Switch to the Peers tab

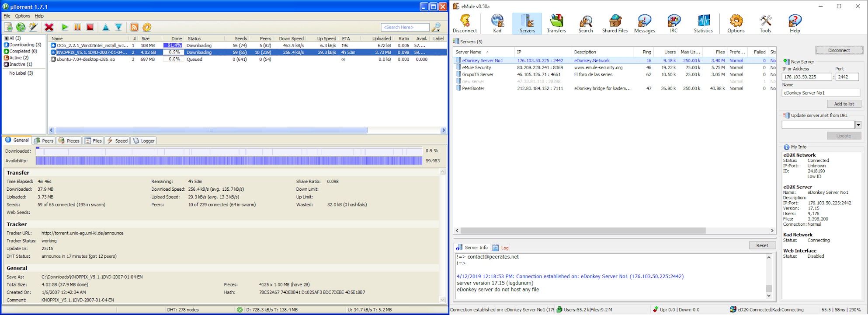click(44, 141)
